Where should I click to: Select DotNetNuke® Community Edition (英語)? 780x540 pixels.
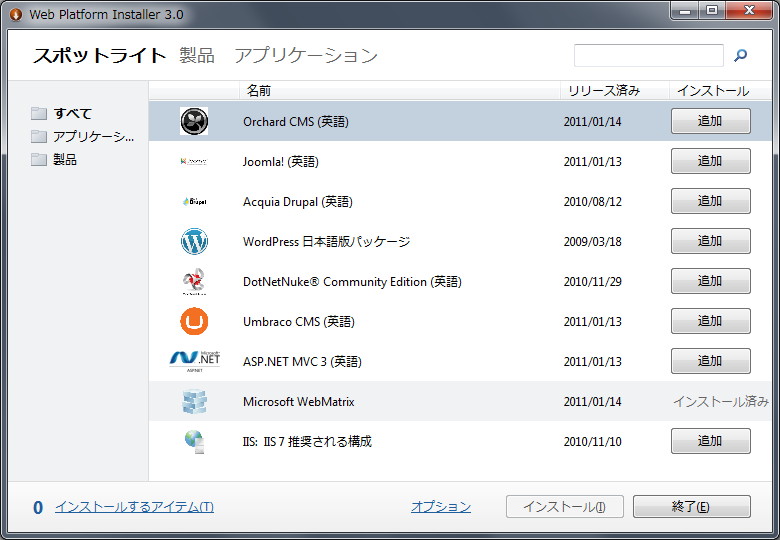[352, 282]
